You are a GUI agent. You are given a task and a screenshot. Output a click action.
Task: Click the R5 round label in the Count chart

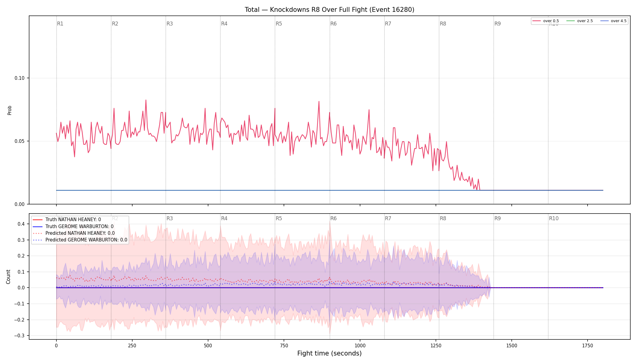[279, 218]
